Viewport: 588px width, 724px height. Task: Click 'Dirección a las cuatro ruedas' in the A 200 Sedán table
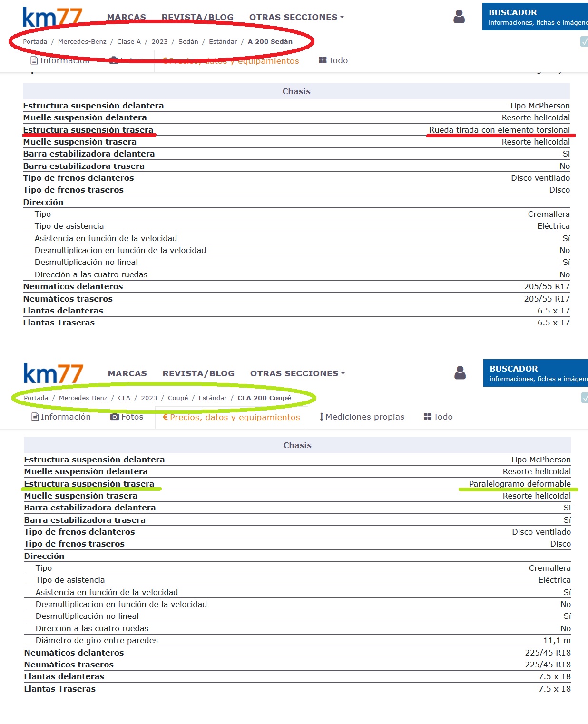[x=91, y=274]
